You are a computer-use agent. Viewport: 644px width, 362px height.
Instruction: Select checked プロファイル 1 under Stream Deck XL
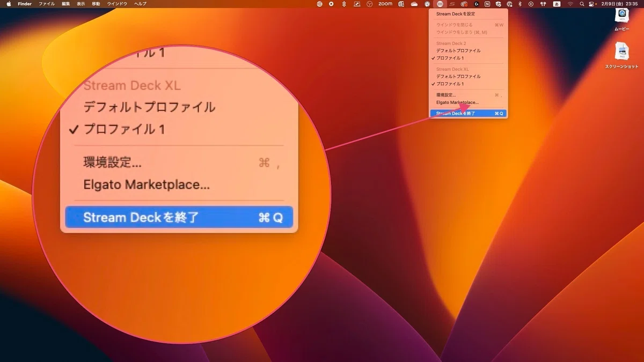468,84
